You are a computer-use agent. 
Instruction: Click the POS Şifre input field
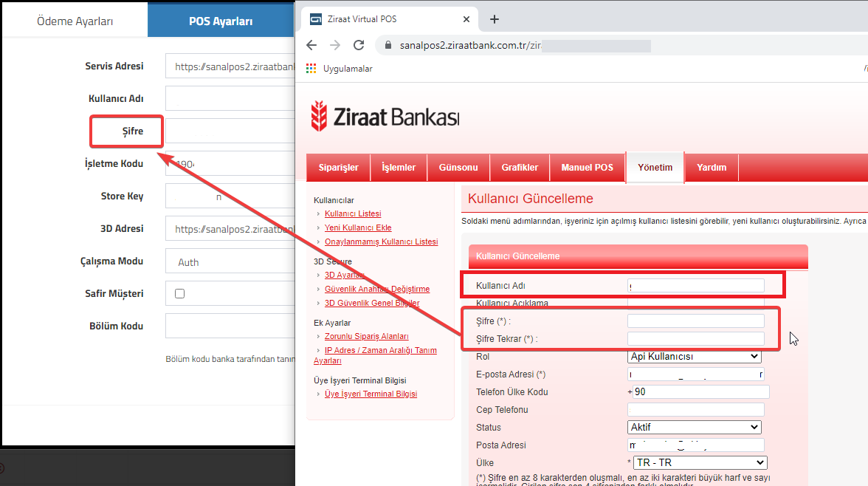click(230, 131)
